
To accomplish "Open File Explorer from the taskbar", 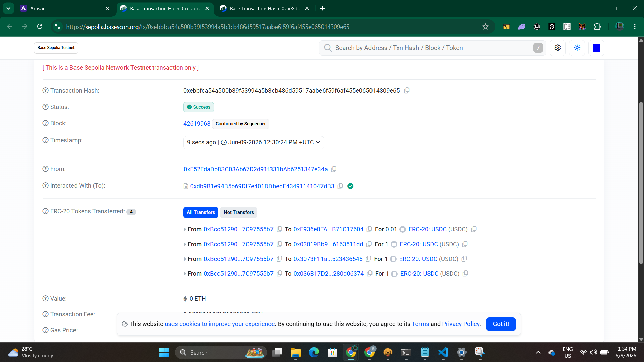I will [295, 352].
